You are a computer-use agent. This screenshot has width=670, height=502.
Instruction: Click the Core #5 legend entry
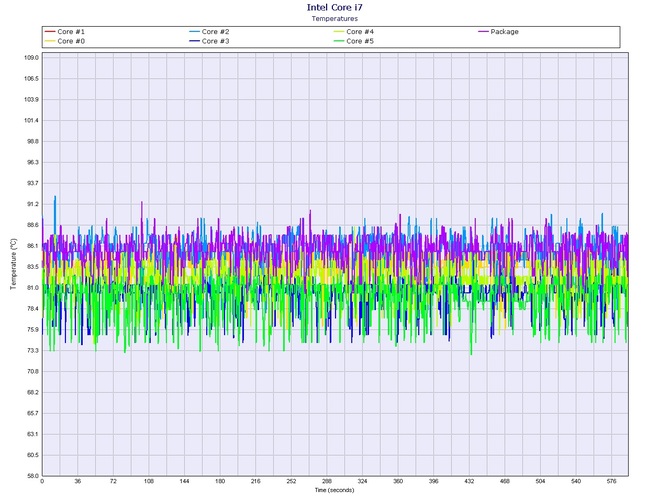click(x=354, y=41)
